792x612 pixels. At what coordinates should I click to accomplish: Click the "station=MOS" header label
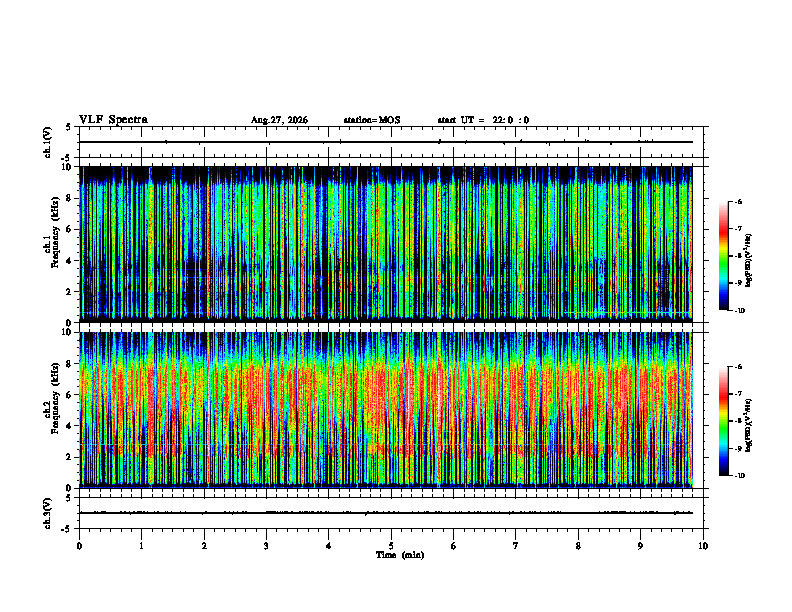(372, 120)
